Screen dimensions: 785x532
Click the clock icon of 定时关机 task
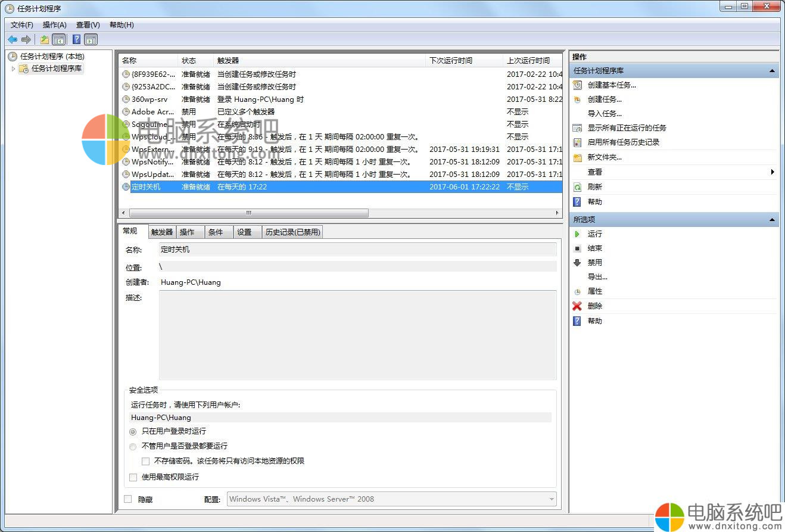[x=126, y=187]
